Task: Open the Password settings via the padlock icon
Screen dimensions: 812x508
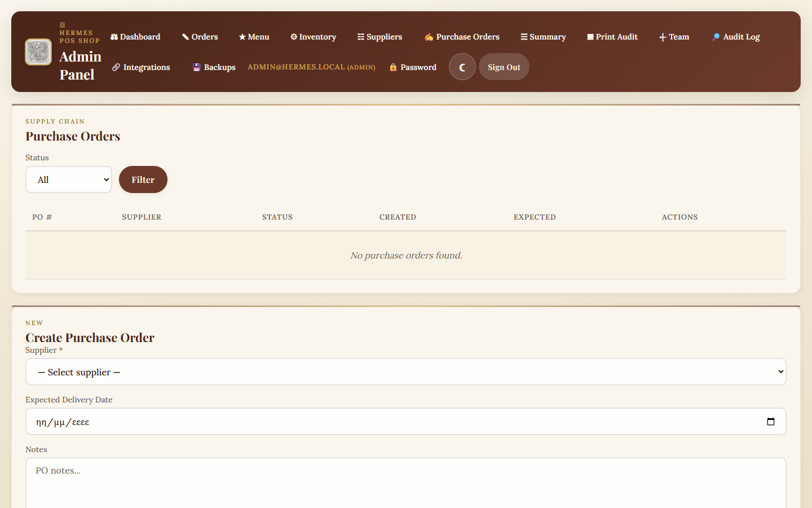Action: (393, 67)
